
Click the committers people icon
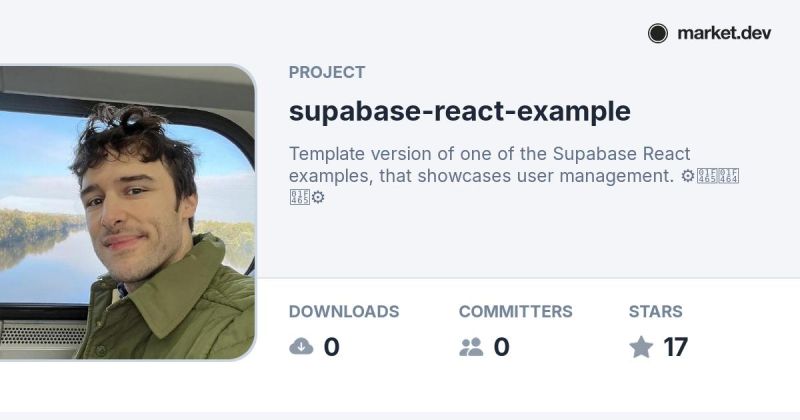click(x=471, y=347)
